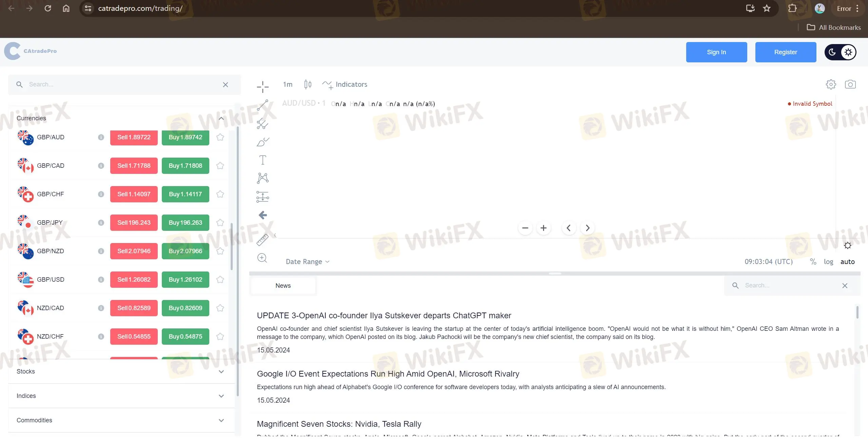Switch to News tab
This screenshot has height=443, width=868.
tap(283, 285)
